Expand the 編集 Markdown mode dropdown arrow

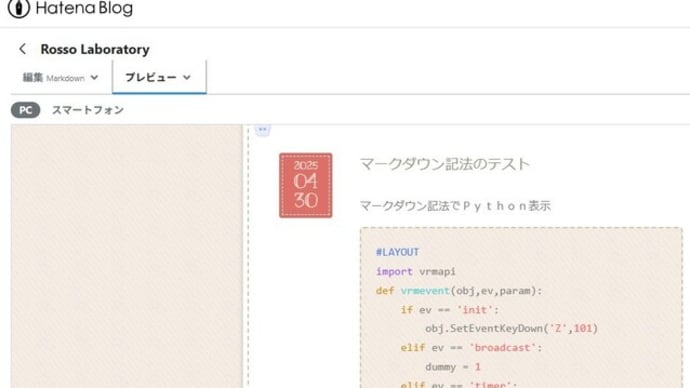click(x=94, y=78)
